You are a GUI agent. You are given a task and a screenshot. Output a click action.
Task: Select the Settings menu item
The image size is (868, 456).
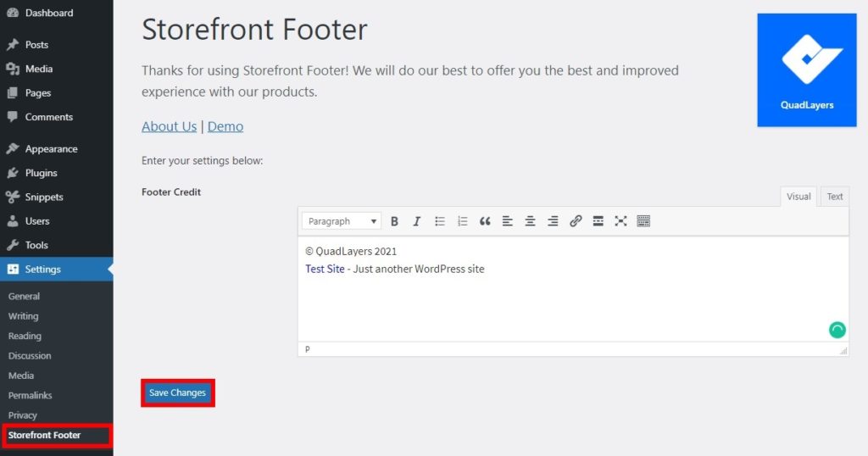[x=57, y=270]
